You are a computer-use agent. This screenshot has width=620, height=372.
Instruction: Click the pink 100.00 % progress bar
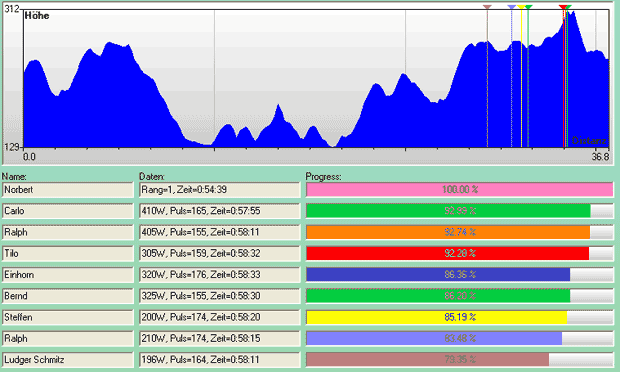coord(459,190)
